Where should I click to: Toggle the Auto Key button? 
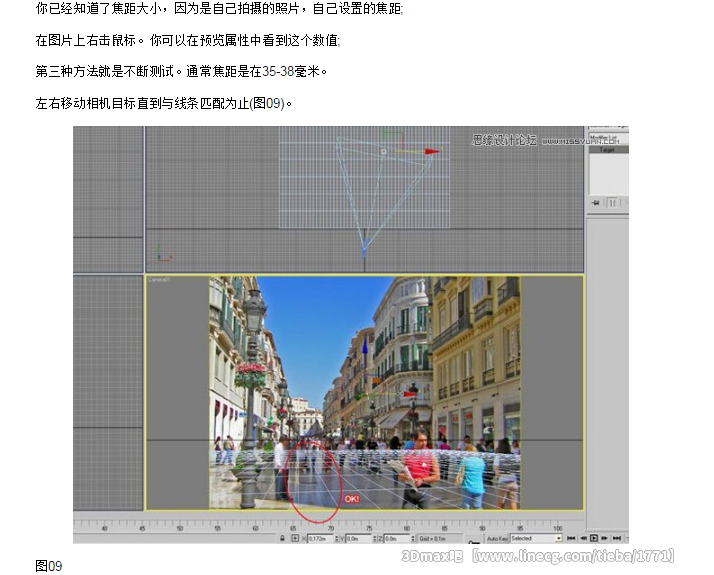coord(497,539)
